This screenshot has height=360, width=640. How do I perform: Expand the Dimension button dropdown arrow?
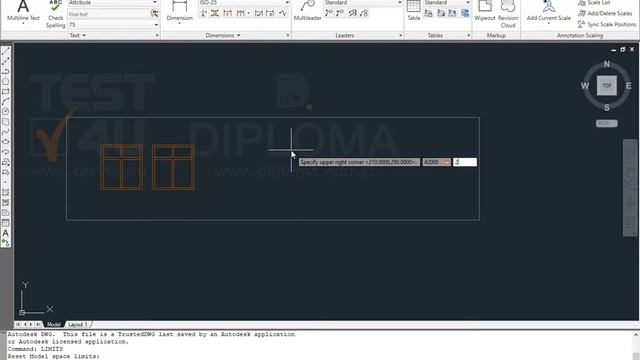(x=180, y=23)
